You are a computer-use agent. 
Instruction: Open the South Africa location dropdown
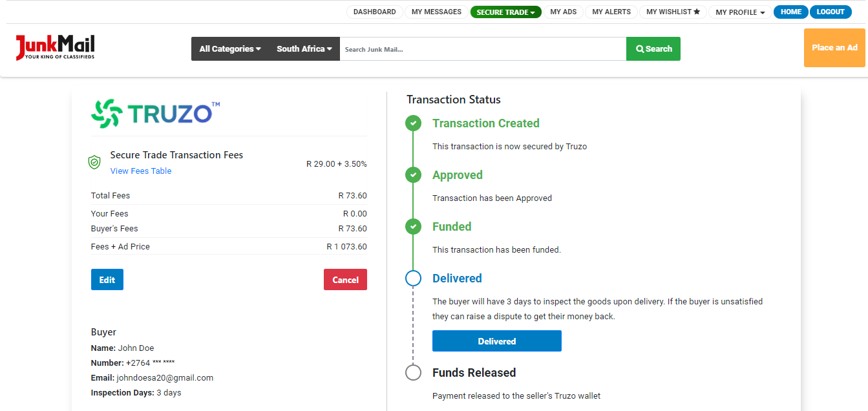[303, 48]
